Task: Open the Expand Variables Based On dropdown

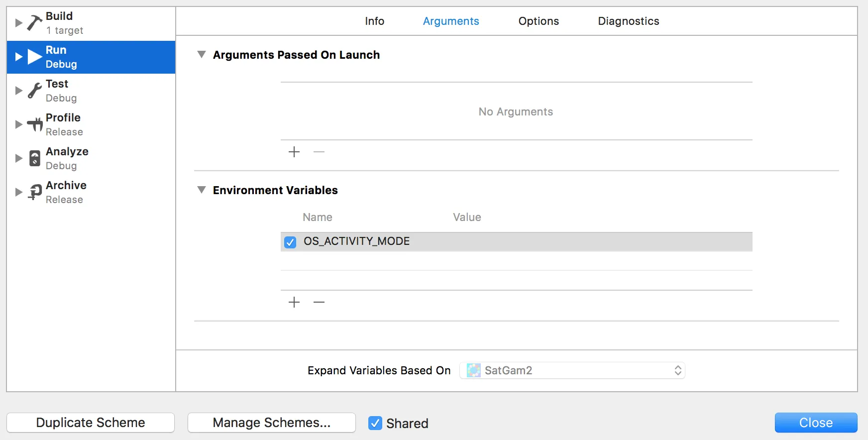Action: click(572, 370)
